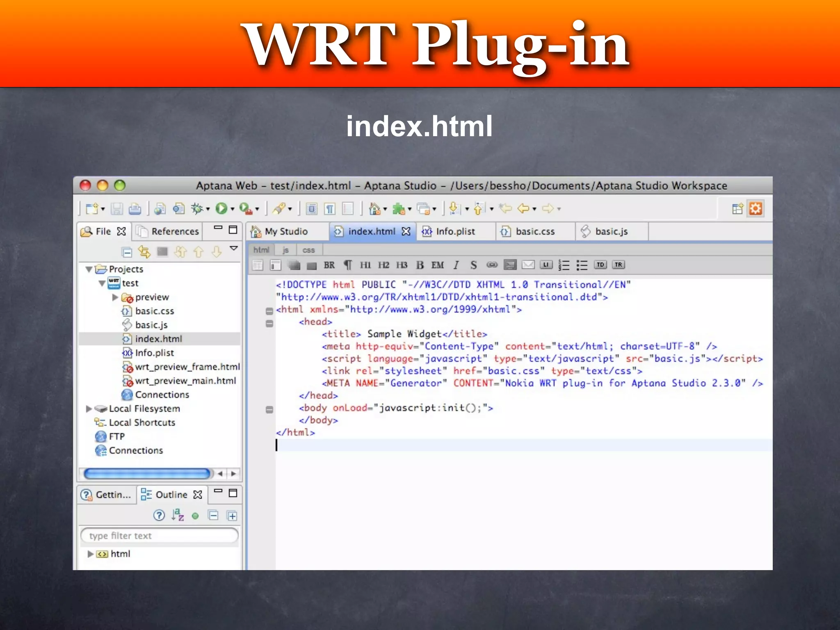This screenshot has width=840, height=630.
Task: Open the New file dropdown arrow
Action: tap(103, 209)
